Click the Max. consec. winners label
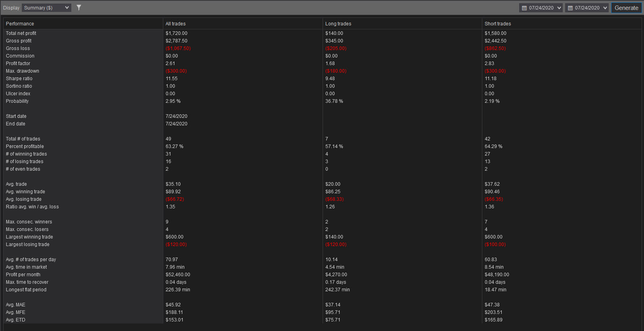The image size is (644, 331). pos(29,222)
